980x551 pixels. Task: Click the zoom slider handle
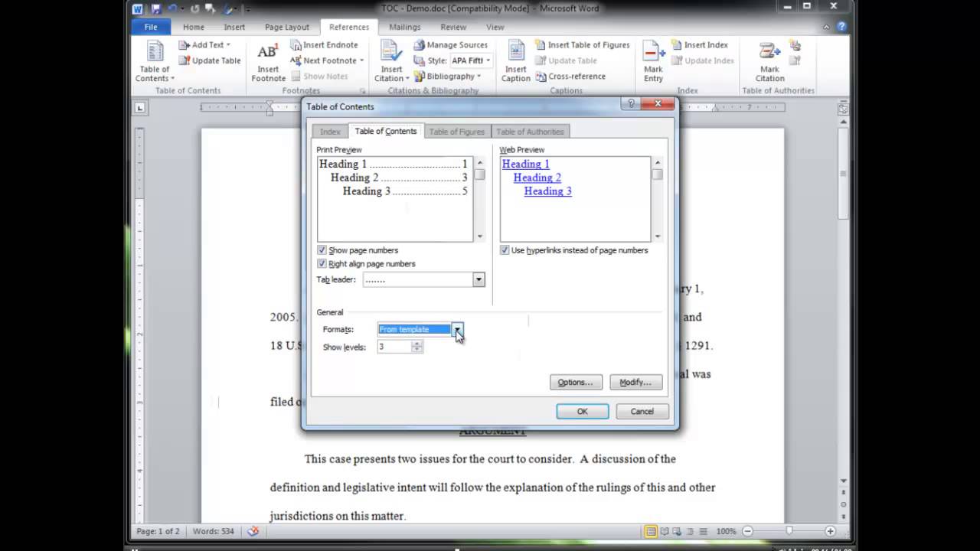point(789,531)
